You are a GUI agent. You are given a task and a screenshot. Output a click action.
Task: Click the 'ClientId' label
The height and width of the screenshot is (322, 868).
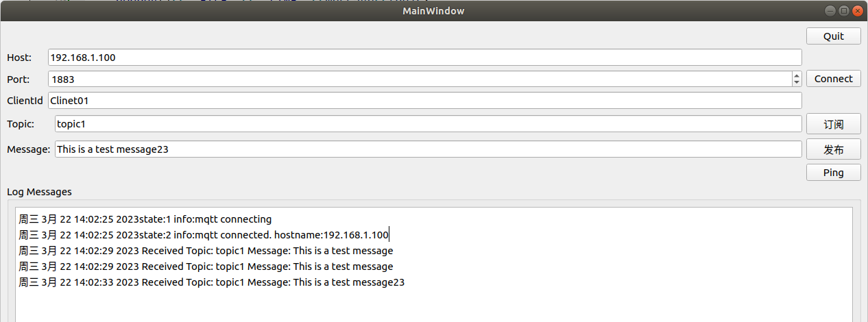(x=25, y=101)
